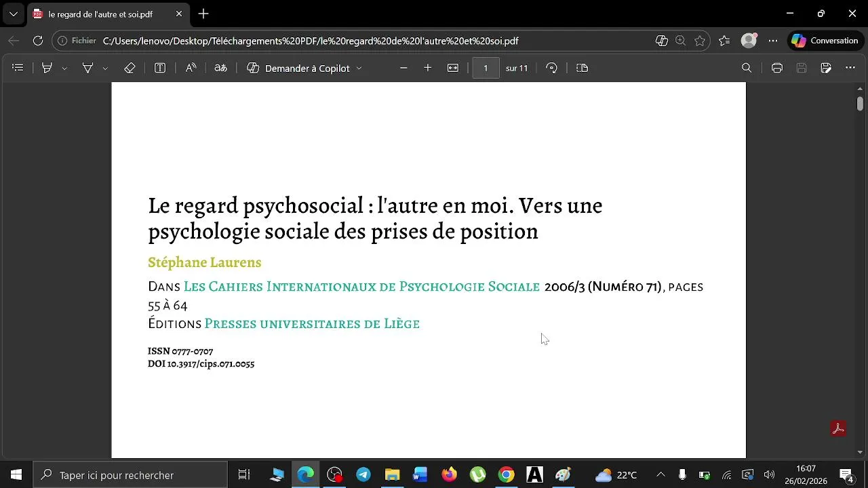The width and height of the screenshot is (868, 488).
Task: Open highlighter color options dropdown
Action: coord(64,68)
